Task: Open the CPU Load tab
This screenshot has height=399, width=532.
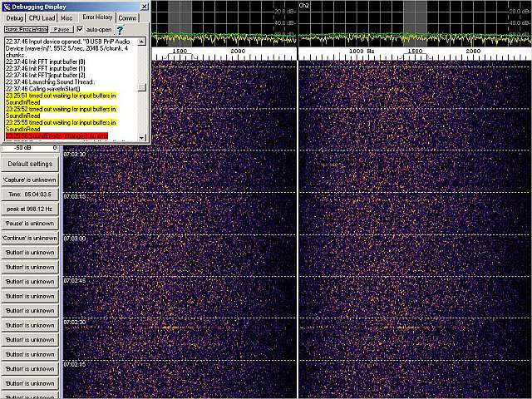Action: (41, 17)
